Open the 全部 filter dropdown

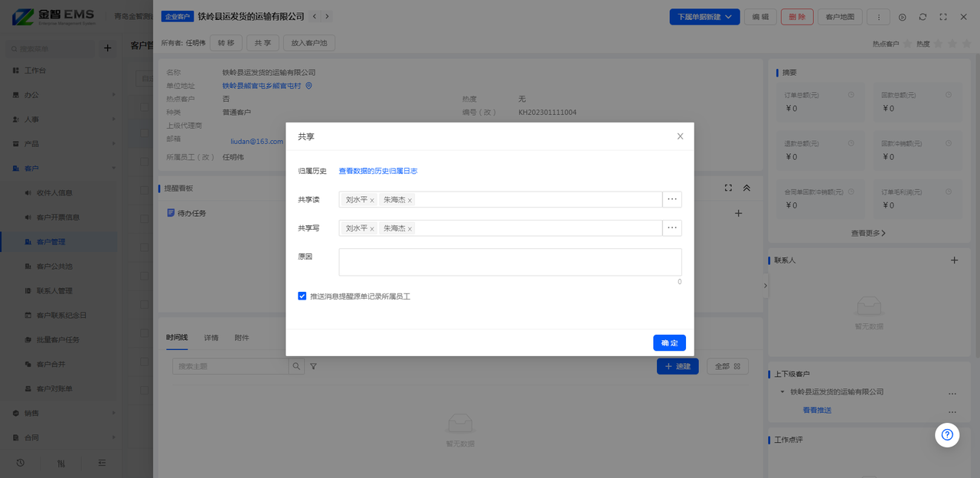(727, 366)
